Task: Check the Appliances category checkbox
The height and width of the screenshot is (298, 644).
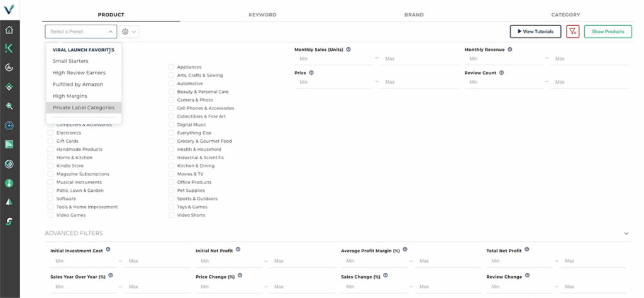Action: point(171,67)
